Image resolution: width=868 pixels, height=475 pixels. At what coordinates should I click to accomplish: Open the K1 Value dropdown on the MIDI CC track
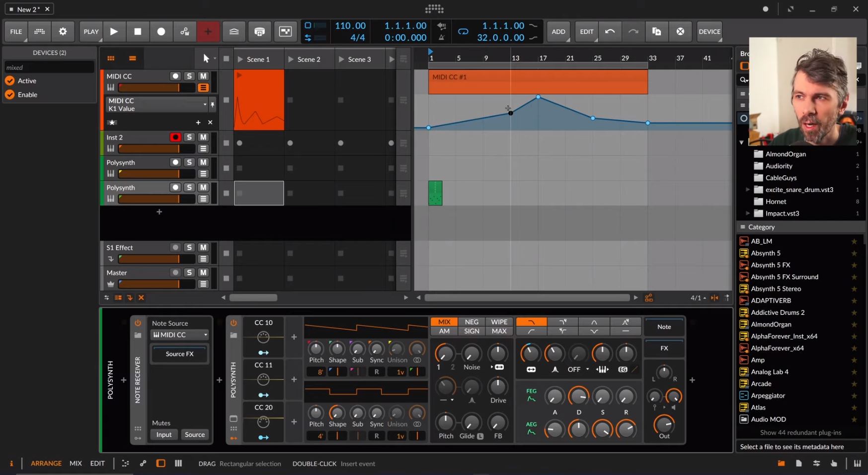coord(204,104)
